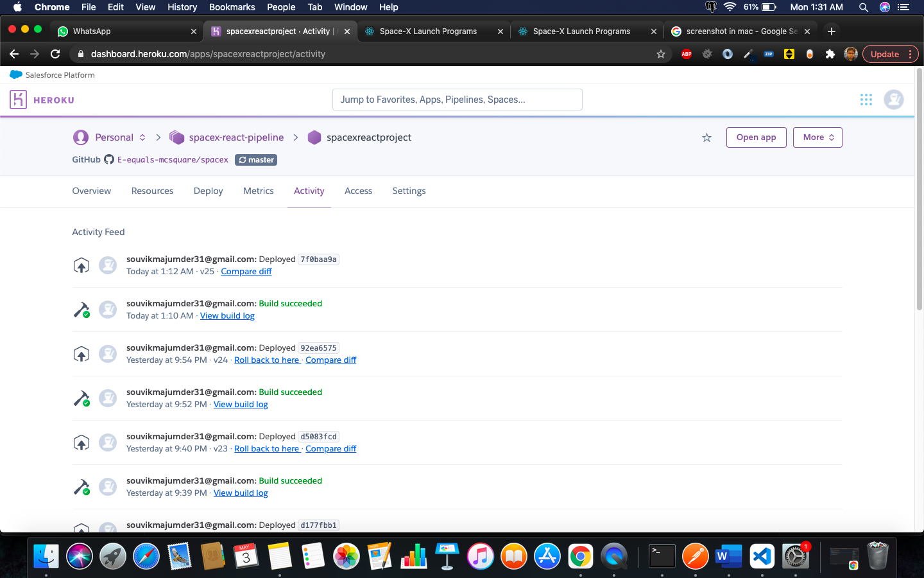Click the Heroku logo icon

[x=18, y=100]
